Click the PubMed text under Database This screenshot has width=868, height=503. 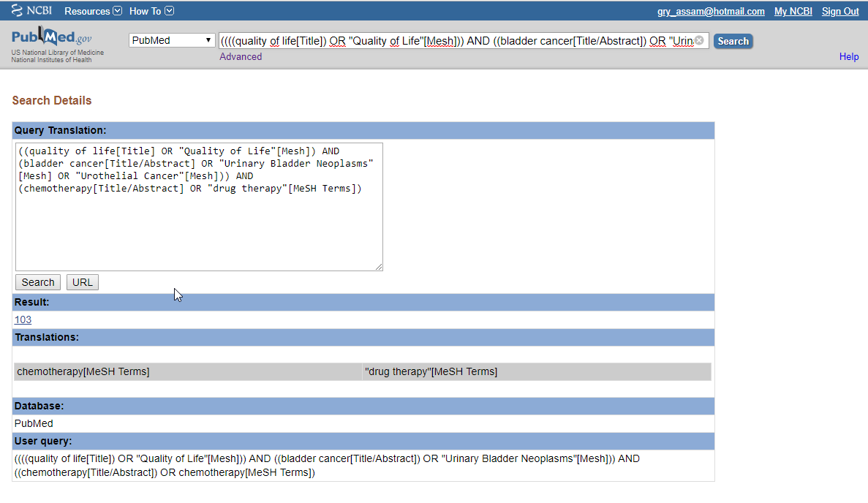(34, 423)
